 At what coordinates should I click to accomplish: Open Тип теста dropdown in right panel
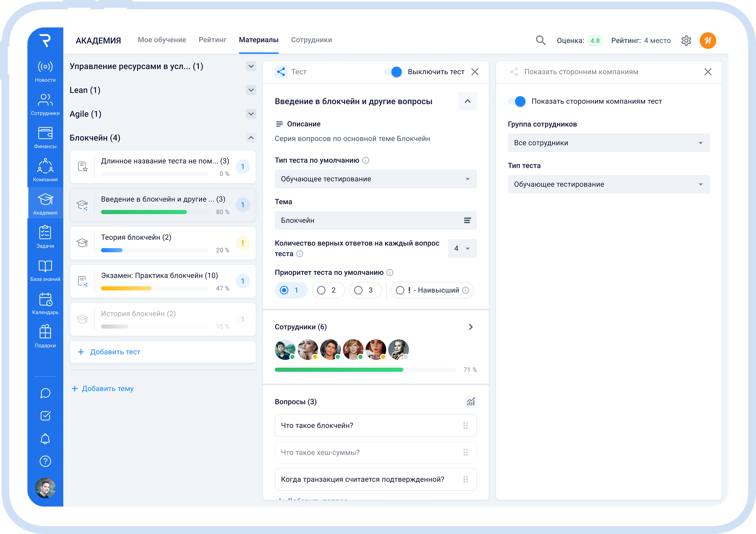(x=608, y=184)
